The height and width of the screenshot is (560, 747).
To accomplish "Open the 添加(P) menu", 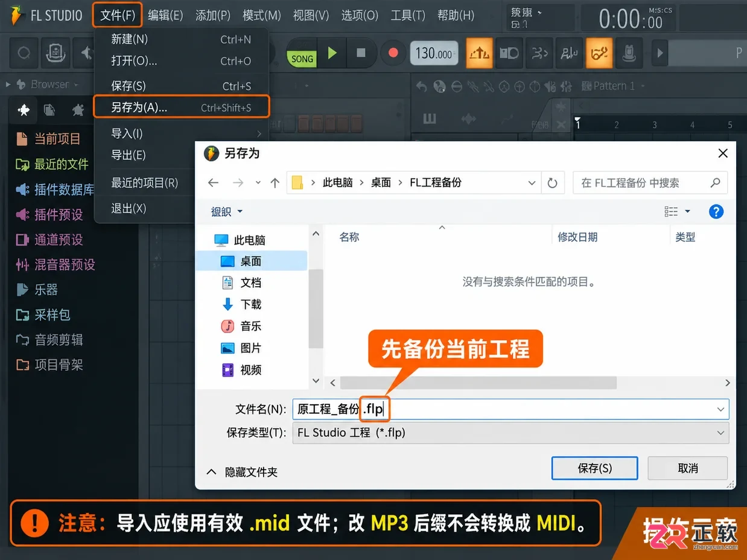I will (x=213, y=16).
